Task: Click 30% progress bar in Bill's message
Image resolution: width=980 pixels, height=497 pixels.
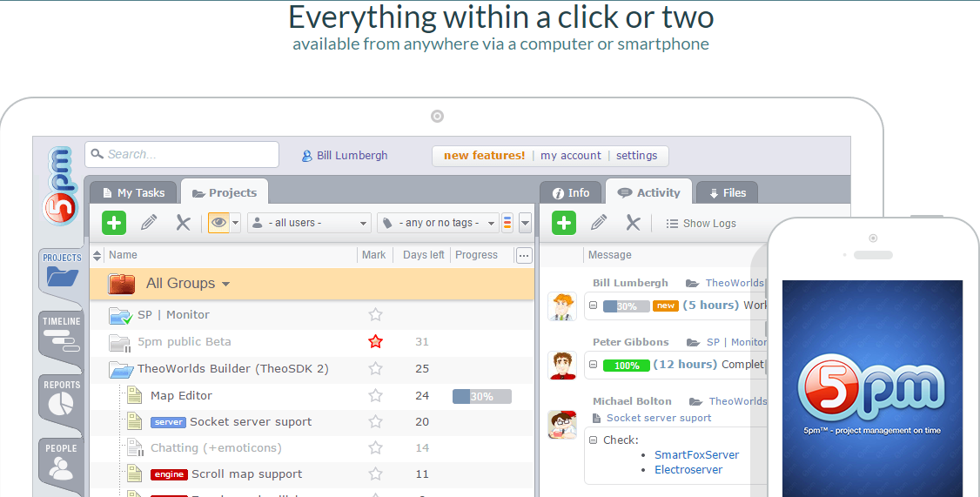Action: (x=626, y=306)
